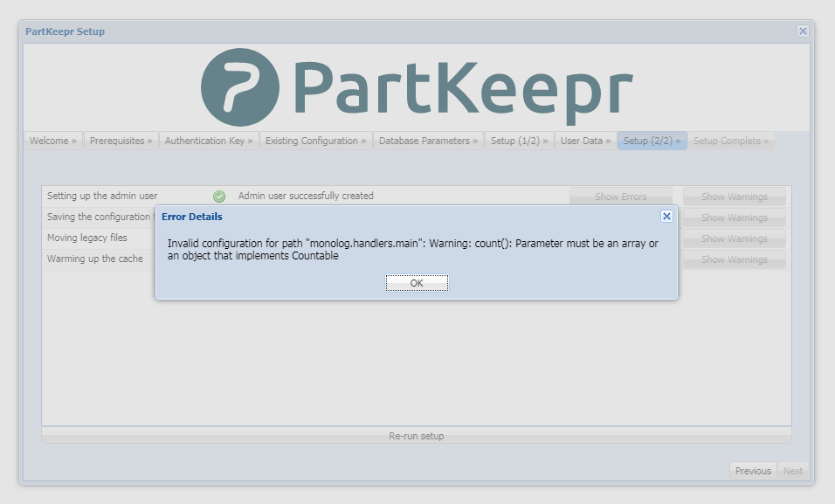
Task: Click the Next button
Action: point(792,471)
